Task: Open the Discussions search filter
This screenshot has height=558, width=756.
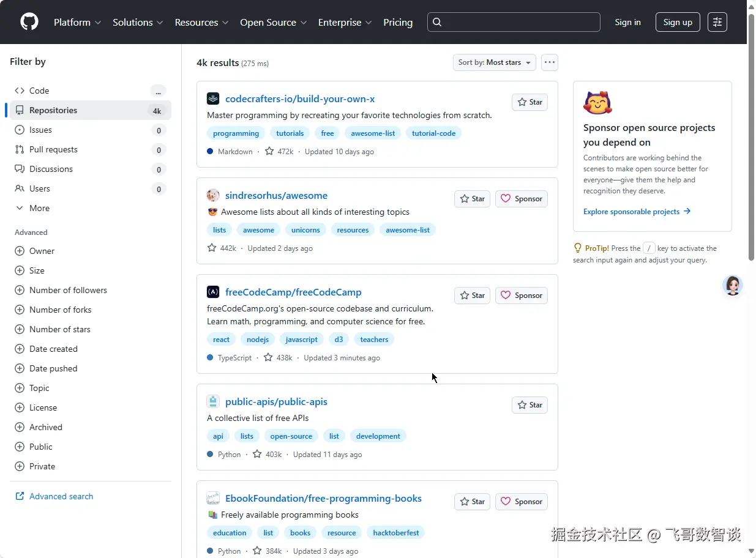Action: point(51,169)
